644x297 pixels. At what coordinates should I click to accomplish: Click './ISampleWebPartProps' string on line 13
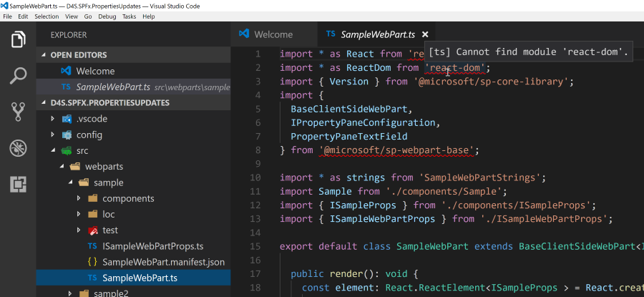pyautogui.click(x=544, y=219)
